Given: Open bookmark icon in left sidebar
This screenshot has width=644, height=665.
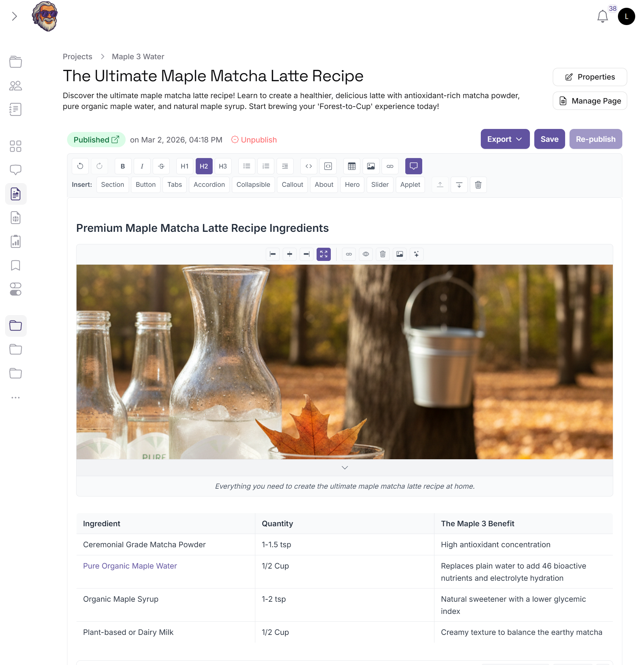Looking at the screenshot, I should point(16,265).
